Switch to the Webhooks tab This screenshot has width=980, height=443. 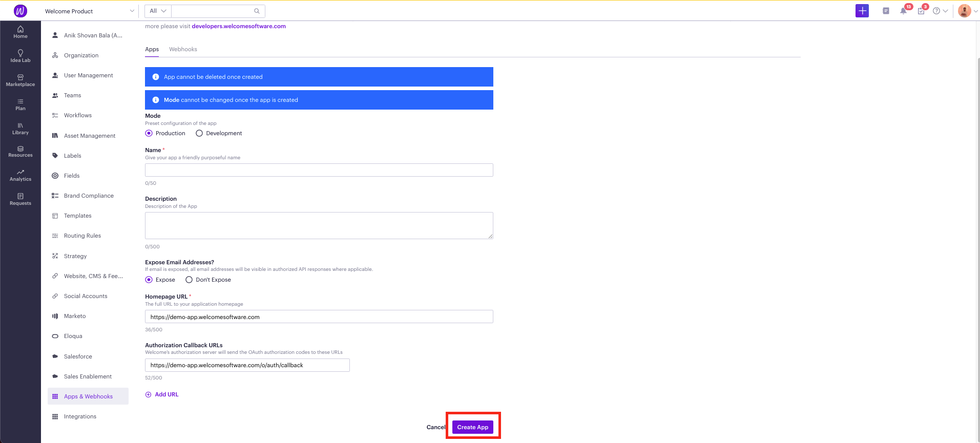(x=183, y=49)
